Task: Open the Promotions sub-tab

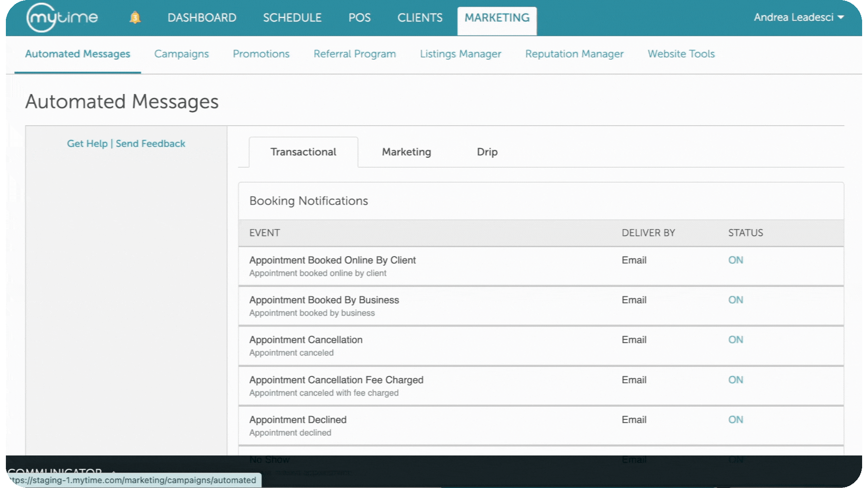Action: [x=261, y=54]
